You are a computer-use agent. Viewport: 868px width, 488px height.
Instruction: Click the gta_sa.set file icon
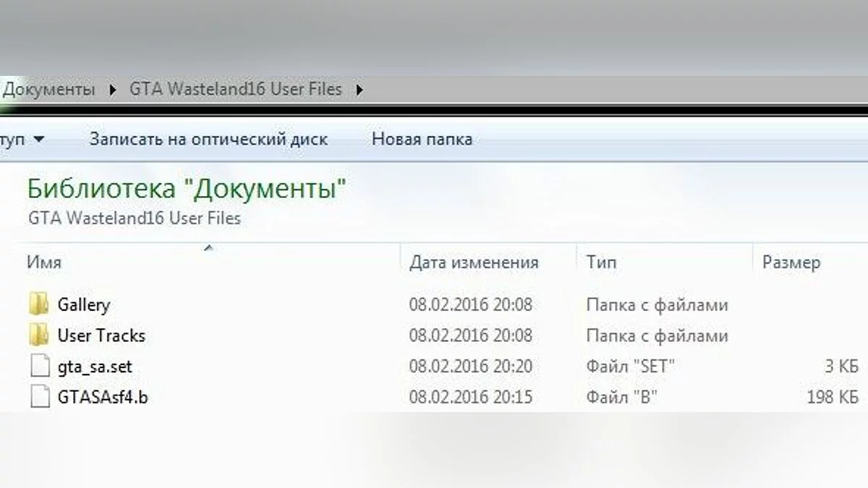click(x=40, y=367)
